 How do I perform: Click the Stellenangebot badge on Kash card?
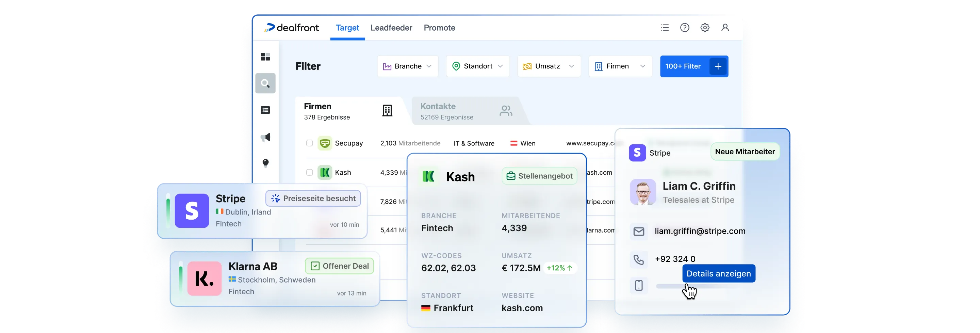coord(539,176)
